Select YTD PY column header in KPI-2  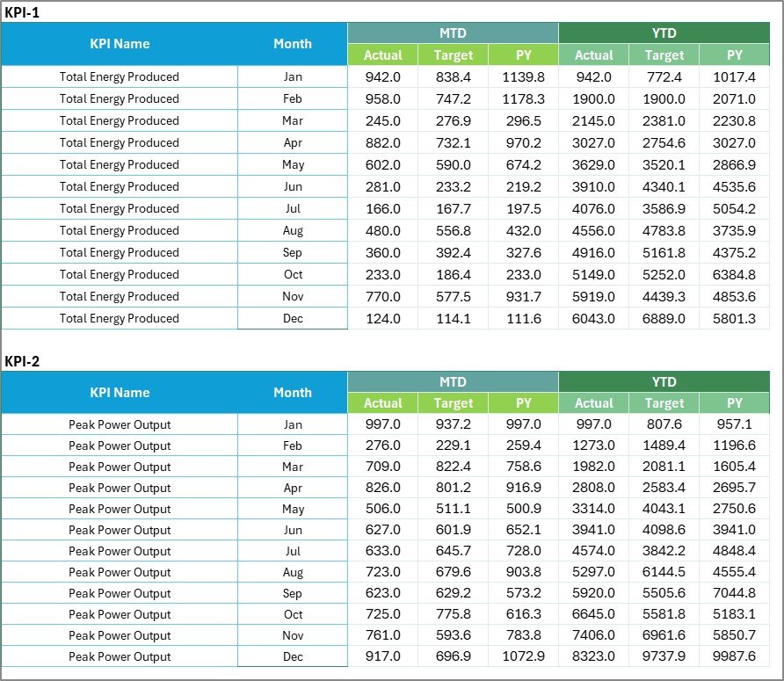pos(735,403)
